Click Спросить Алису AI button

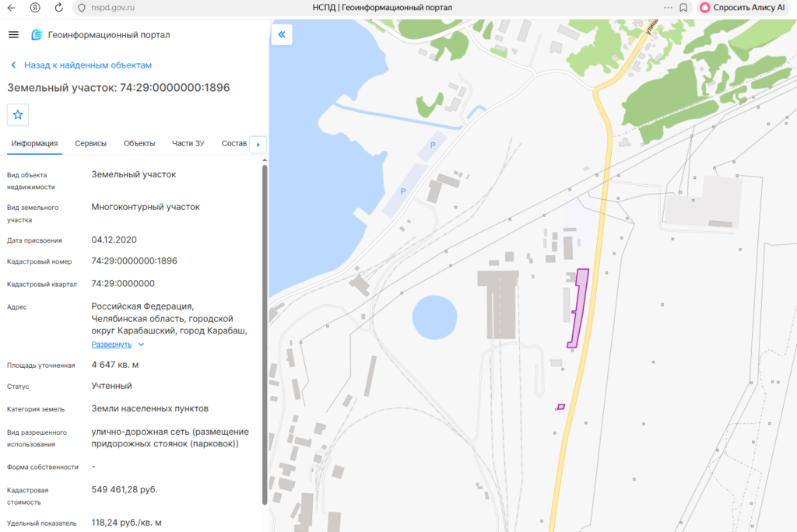(742, 8)
